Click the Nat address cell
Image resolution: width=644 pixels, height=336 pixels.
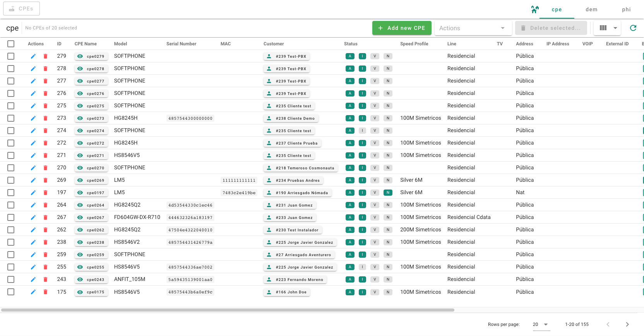pyautogui.click(x=520, y=193)
